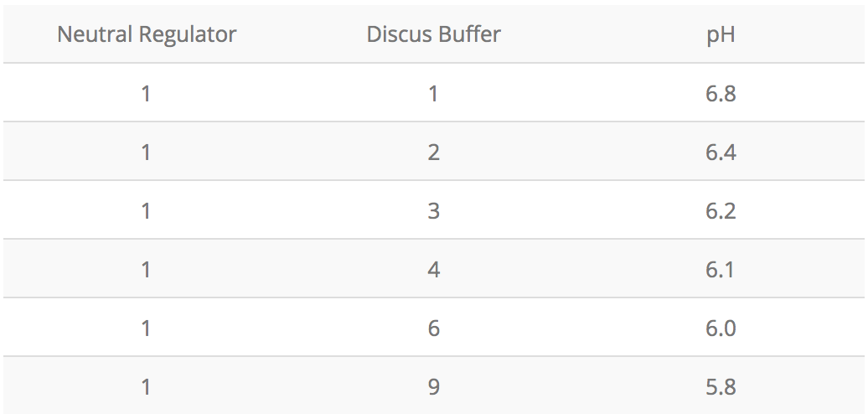Click the Discus Buffer column header

click(433, 34)
